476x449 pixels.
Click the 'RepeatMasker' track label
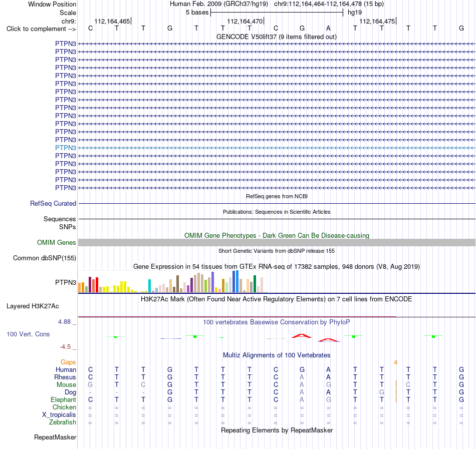coord(55,437)
